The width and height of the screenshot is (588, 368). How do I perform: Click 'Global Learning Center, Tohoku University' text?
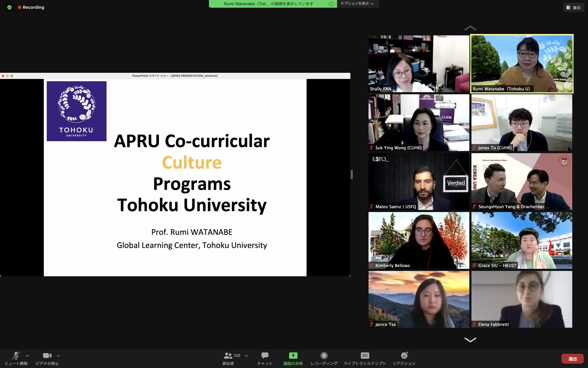192,245
